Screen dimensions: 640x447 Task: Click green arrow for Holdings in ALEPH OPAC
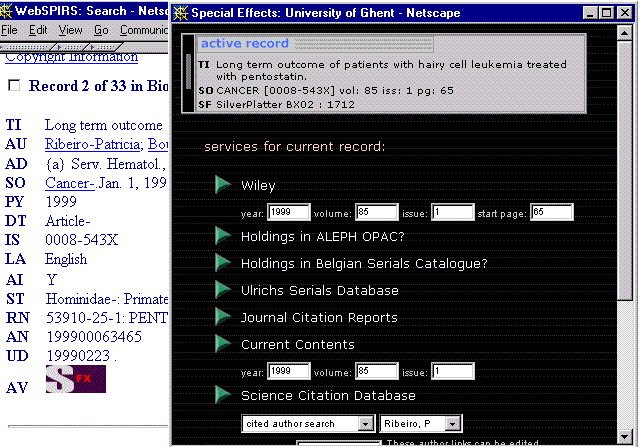click(224, 236)
